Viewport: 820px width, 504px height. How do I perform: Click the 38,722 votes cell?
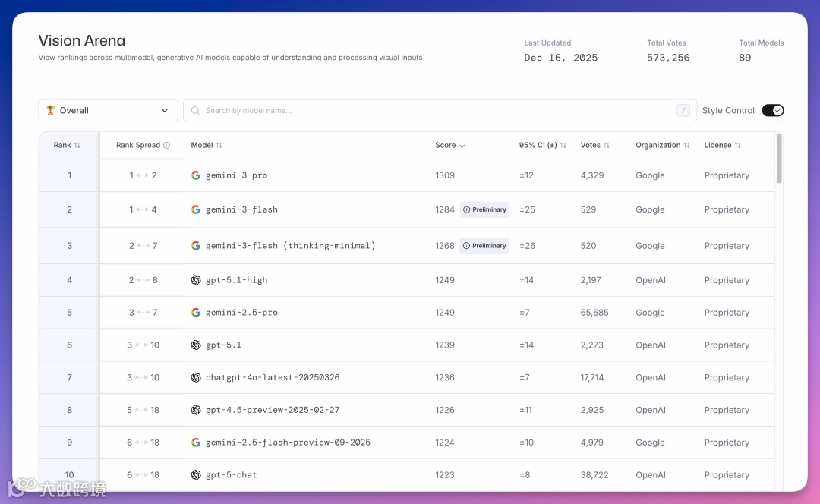coord(594,474)
